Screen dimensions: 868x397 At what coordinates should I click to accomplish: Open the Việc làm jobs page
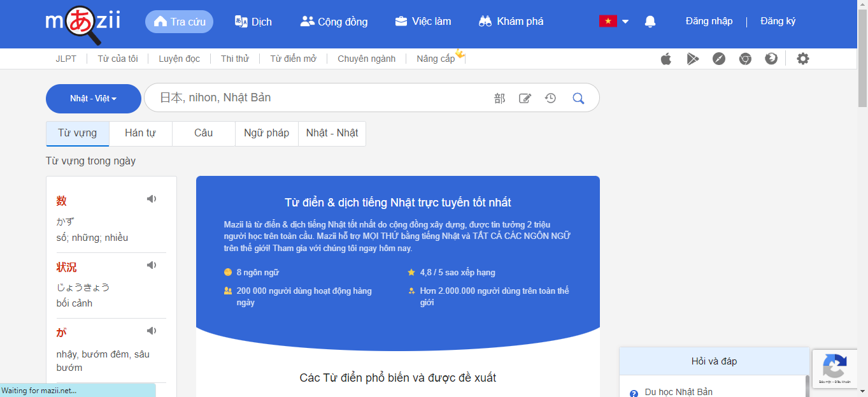(x=423, y=22)
